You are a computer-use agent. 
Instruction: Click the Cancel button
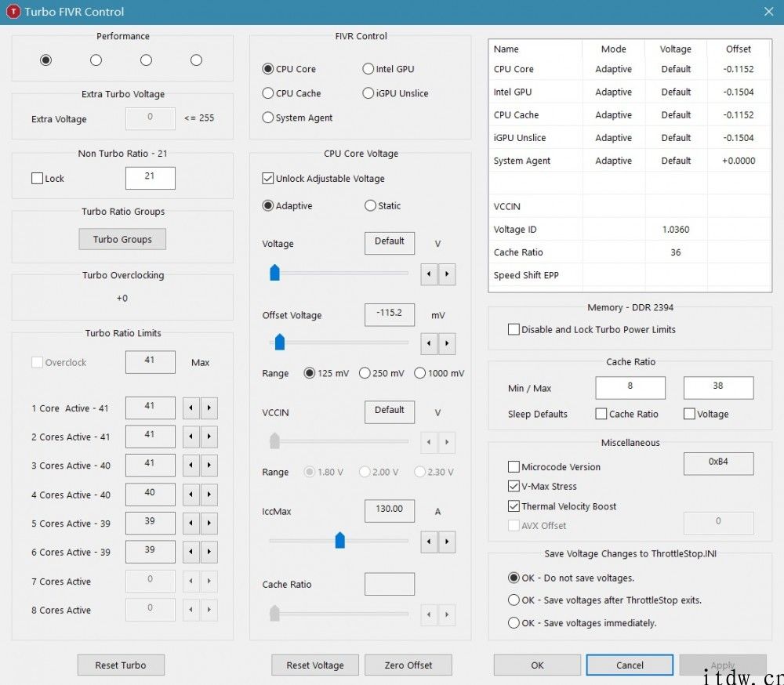(630, 665)
